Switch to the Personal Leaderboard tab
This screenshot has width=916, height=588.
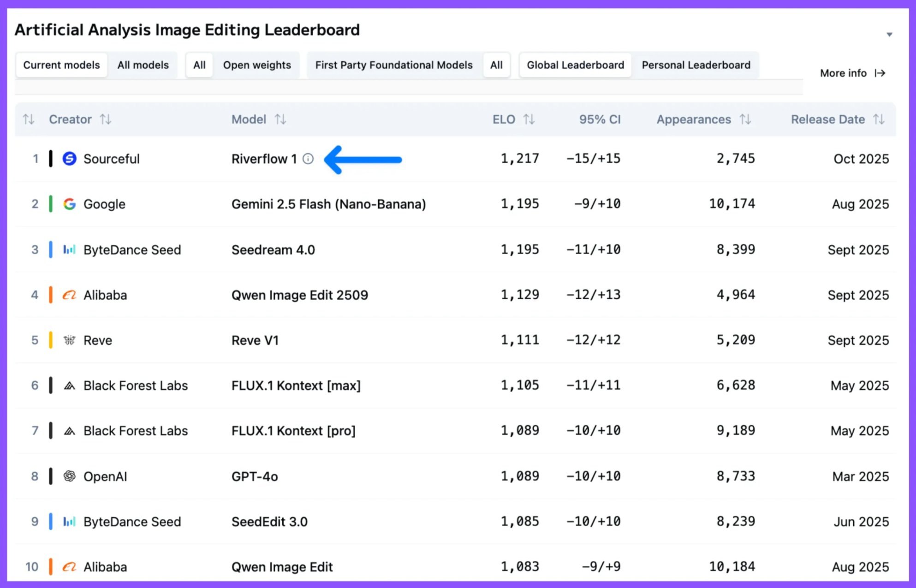pos(696,65)
